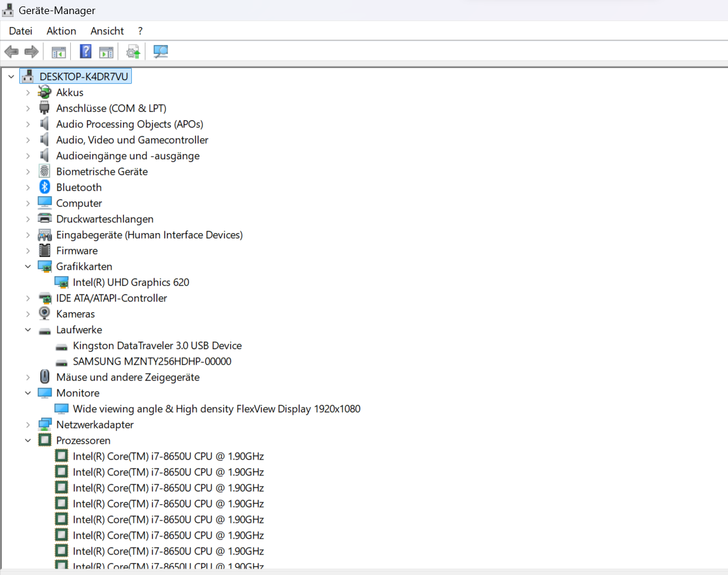The image size is (728, 575).
Task: Click the Eingabegeräte (Human Interface Devices) icon
Action: tap(45, 234)
